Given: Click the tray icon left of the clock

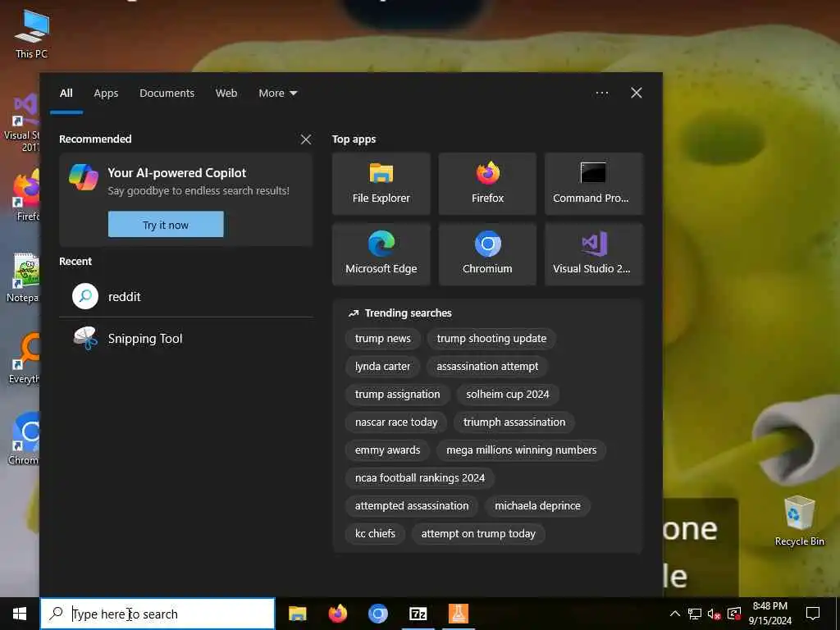Looking at the screenshot, I should pyautogui.click(x=734, y=614).
